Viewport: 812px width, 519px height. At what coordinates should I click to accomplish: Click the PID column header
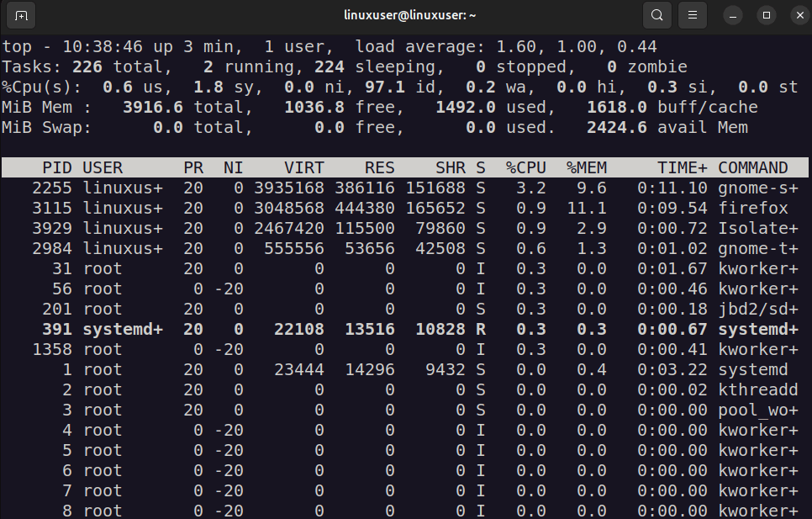[x=57, y=167]
